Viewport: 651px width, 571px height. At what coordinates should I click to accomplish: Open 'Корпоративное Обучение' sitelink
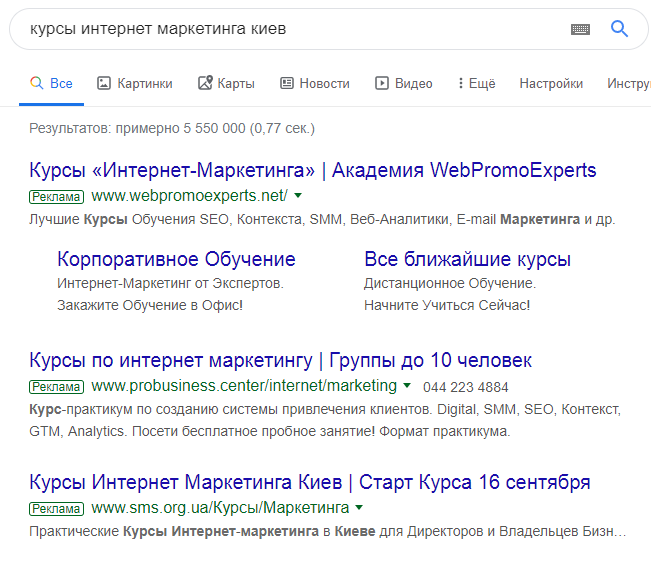tap(176, 259)
